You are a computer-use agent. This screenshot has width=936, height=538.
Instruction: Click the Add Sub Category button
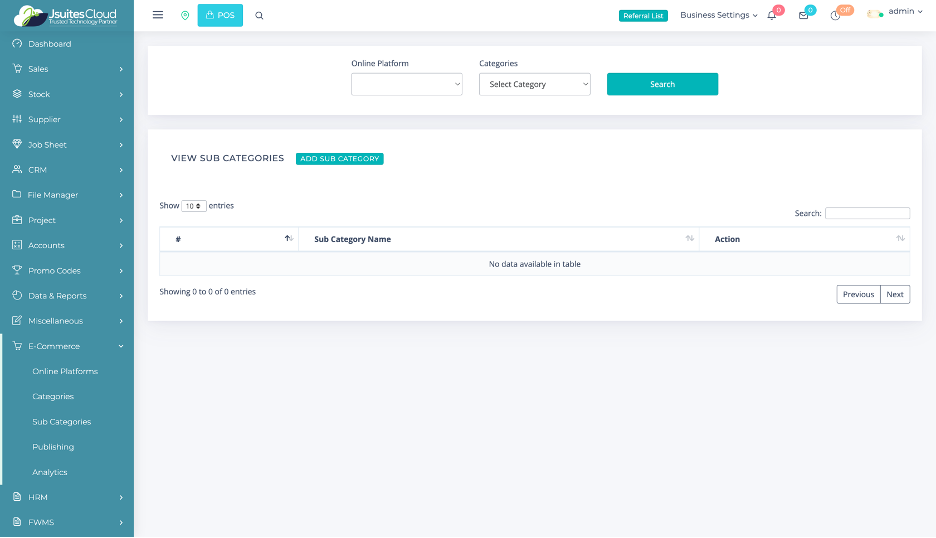(x=340, y=159)
